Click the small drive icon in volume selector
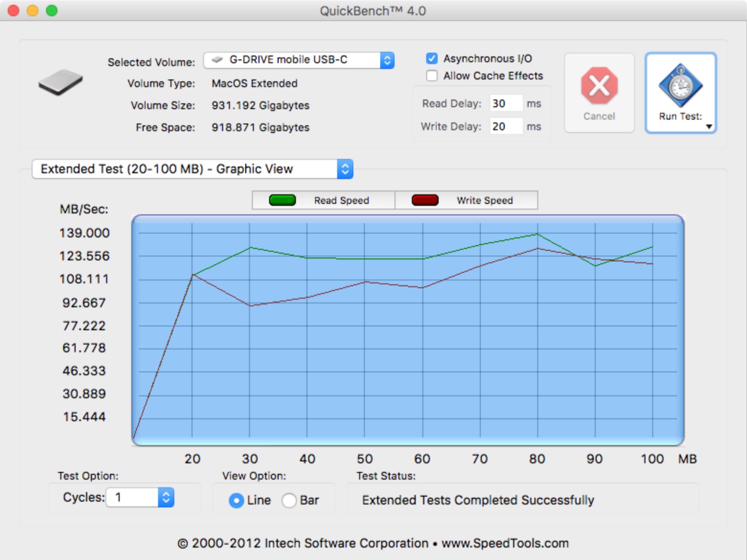 click(x=217, y=60)
